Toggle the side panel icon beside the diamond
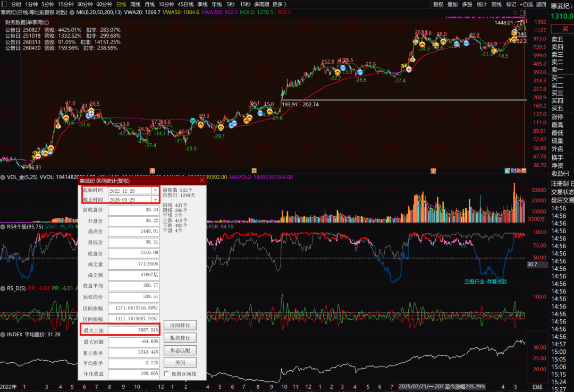This screenshot has height=392, width=574. point(523,12)
